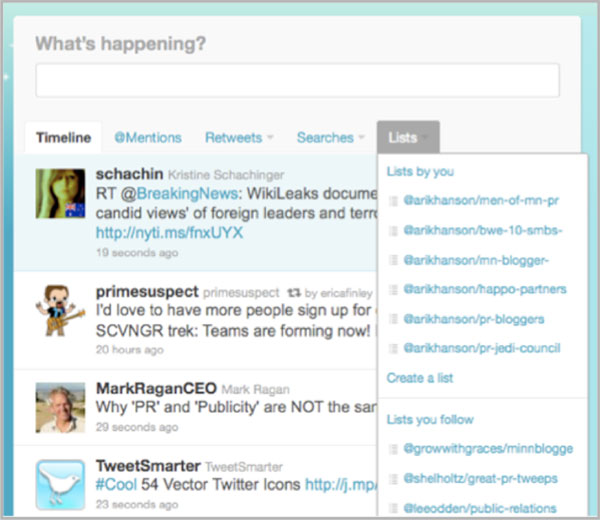Click list icon beside mn-blogger-

393,260
